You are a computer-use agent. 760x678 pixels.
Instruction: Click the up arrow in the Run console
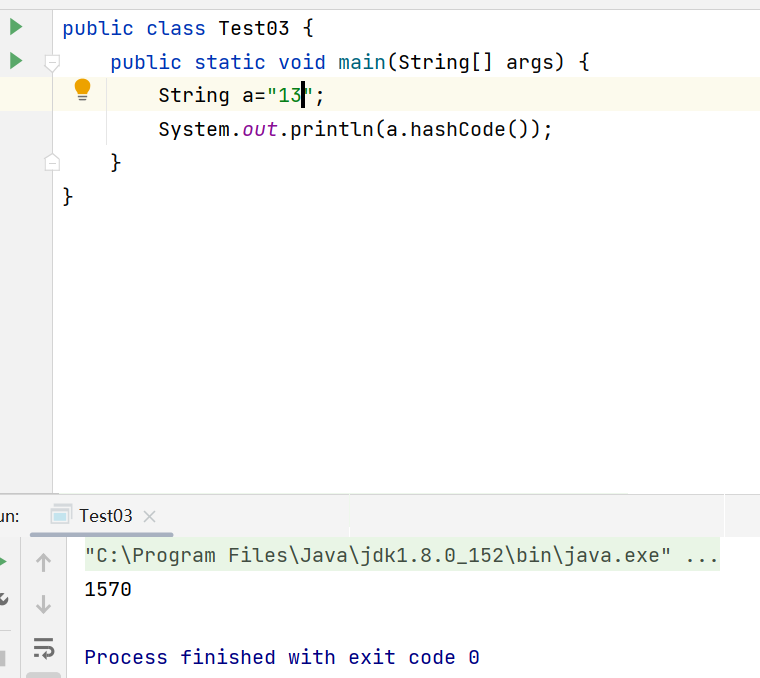pos(43,563)
